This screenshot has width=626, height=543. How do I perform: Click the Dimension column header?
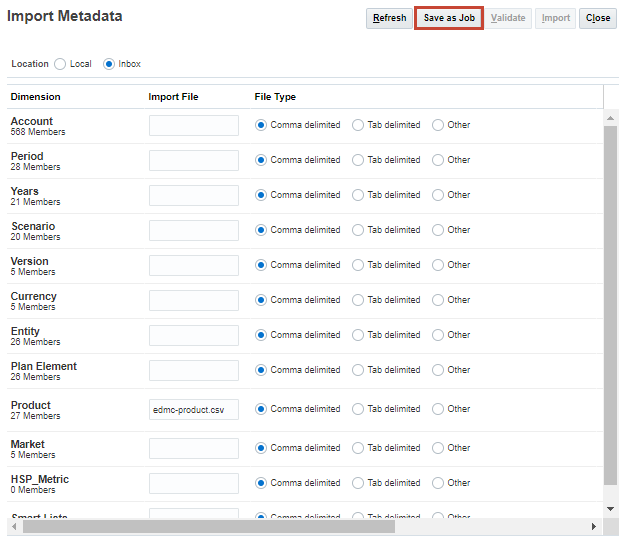tap(36, 97)
